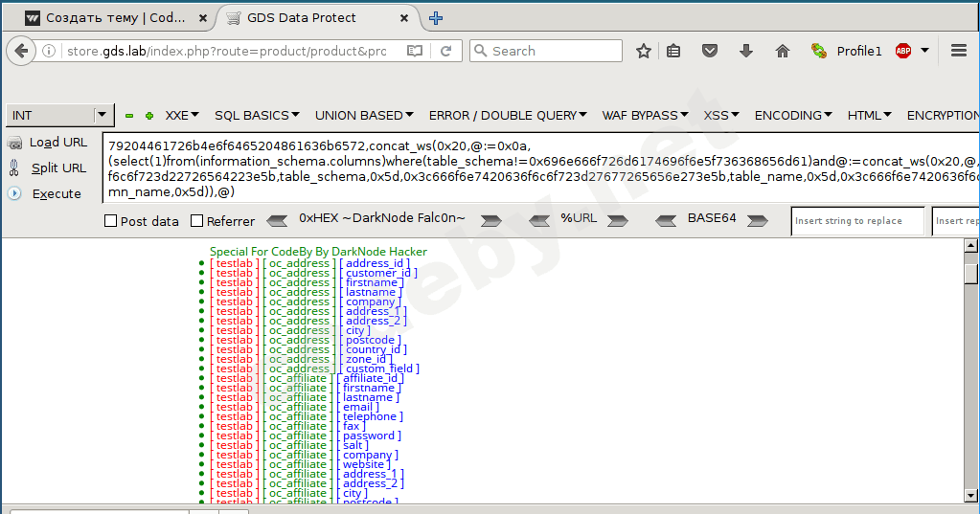
Task: Enable the Referrer checkbox
Action: click(197, 220)
